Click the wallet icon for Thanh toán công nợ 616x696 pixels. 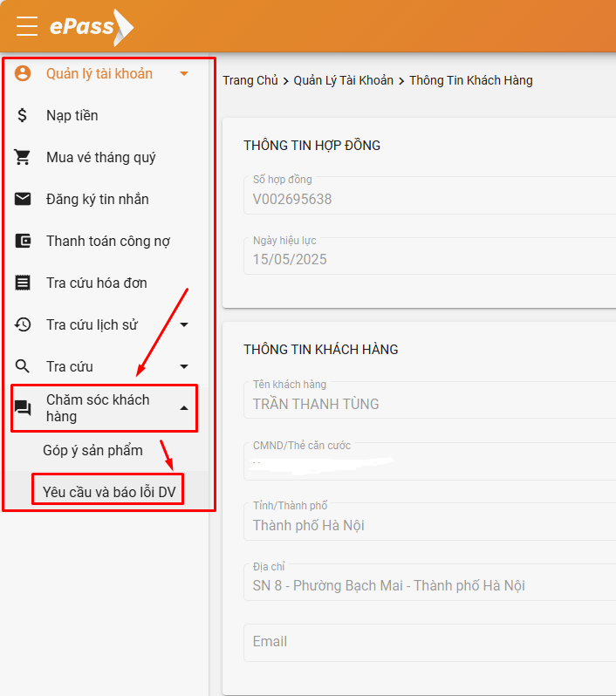pos(24,241)
